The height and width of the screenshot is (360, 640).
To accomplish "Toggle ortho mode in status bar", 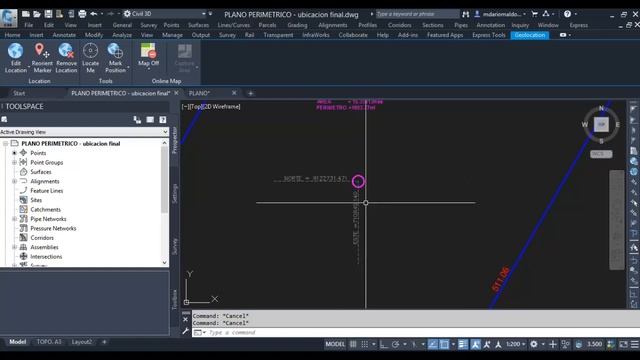I will (384, 344).
